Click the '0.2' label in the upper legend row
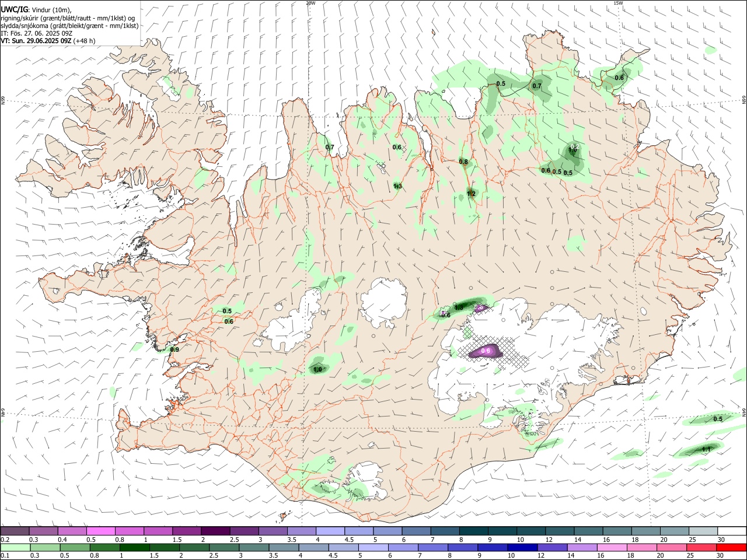 [x=5, y=540]
